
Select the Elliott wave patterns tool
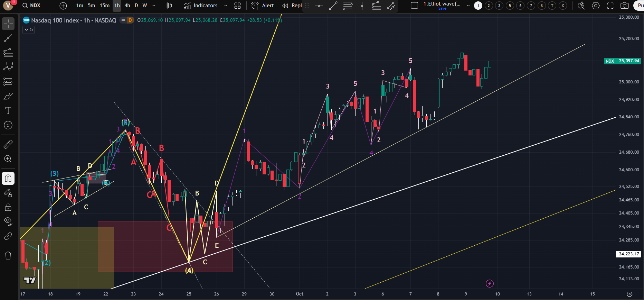(x=8, y=67)
